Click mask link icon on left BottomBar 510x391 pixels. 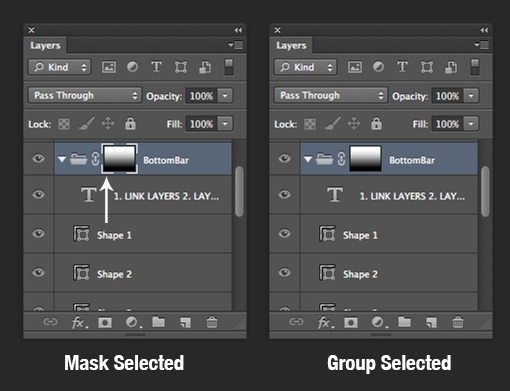[x=95, y=159]
